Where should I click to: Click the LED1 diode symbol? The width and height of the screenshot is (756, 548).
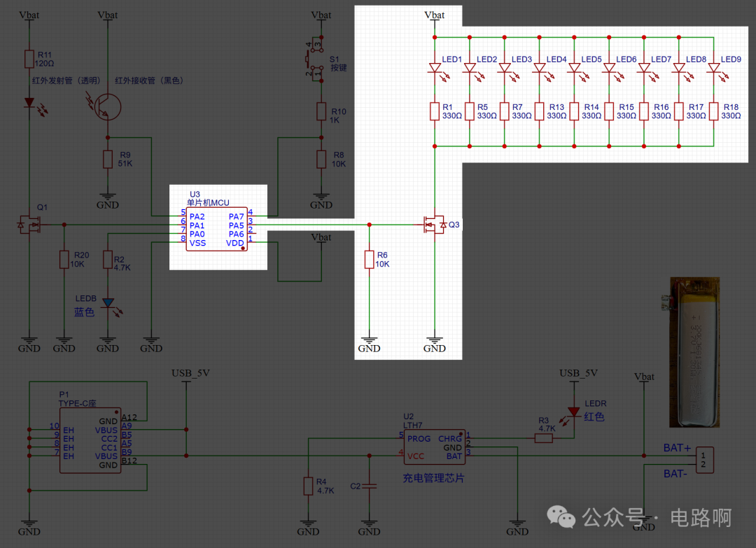pyautogui.click(x=435, y=66)
